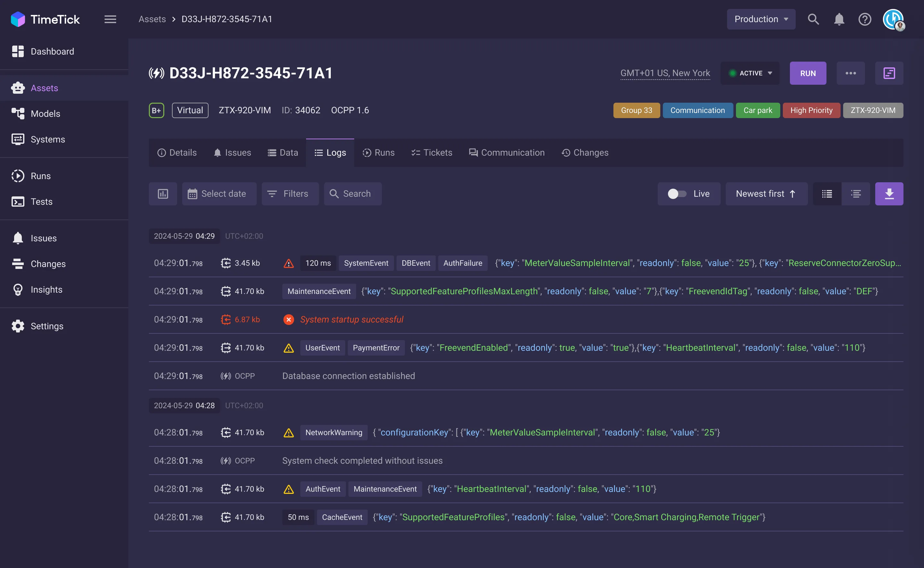Focus the logs Search field

pos(353,194)
